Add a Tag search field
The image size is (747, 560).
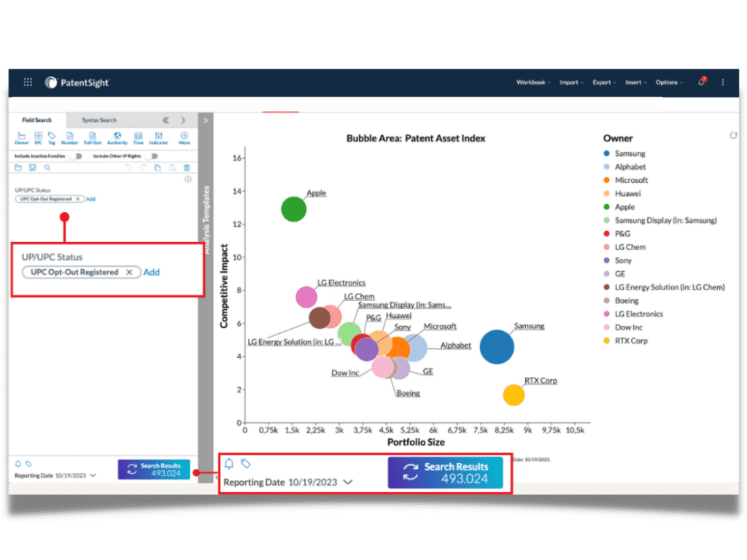(52, 138)
